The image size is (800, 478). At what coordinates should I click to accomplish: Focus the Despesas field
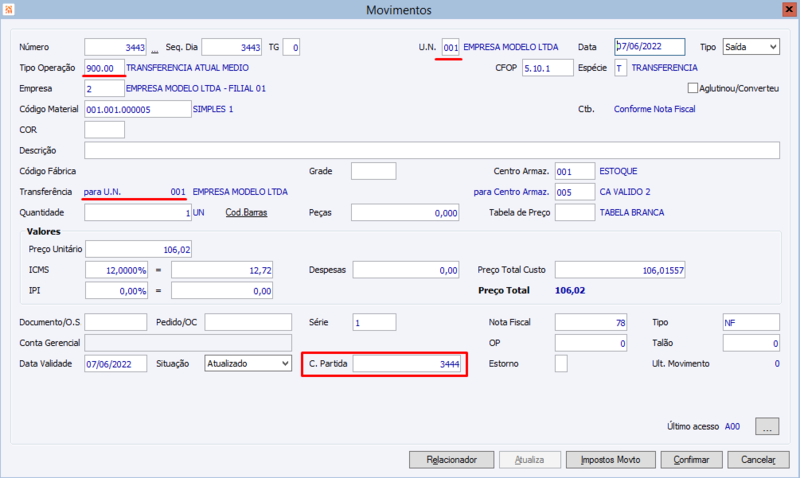point(406,270)
